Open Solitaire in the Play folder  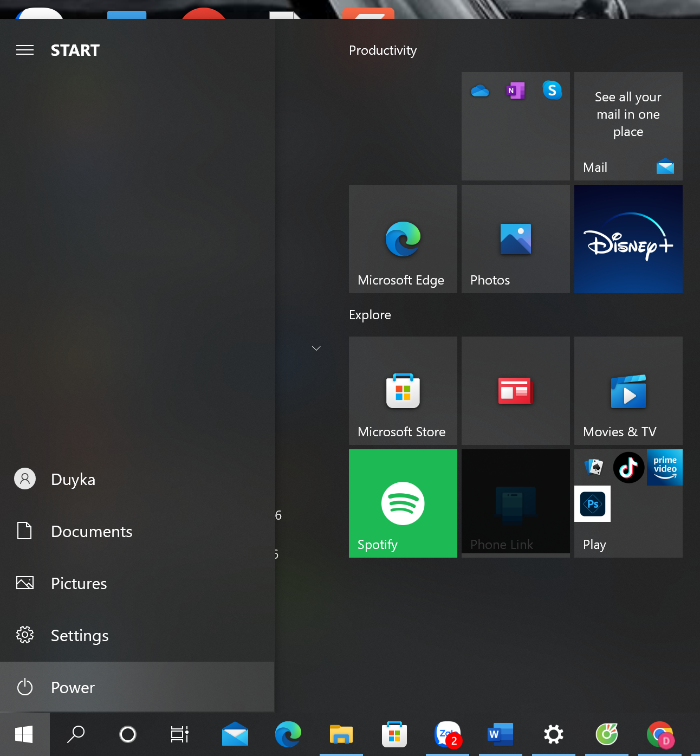[x=594, y=467]
